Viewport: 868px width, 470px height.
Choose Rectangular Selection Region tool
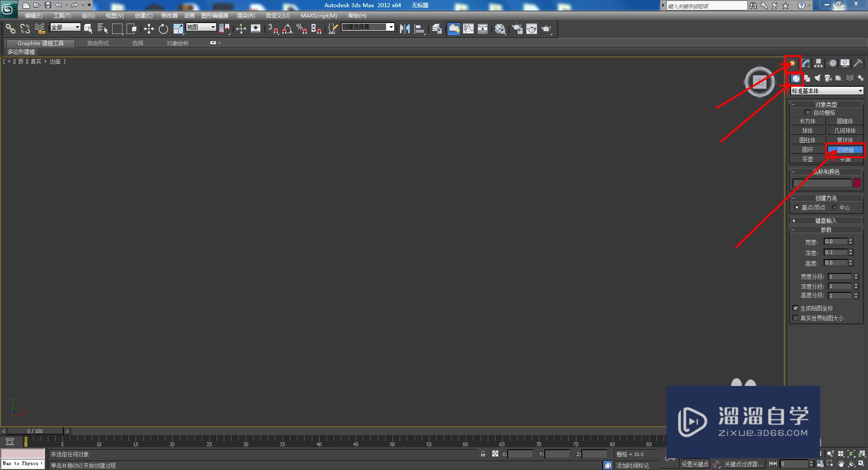click(x=117, y=29)
